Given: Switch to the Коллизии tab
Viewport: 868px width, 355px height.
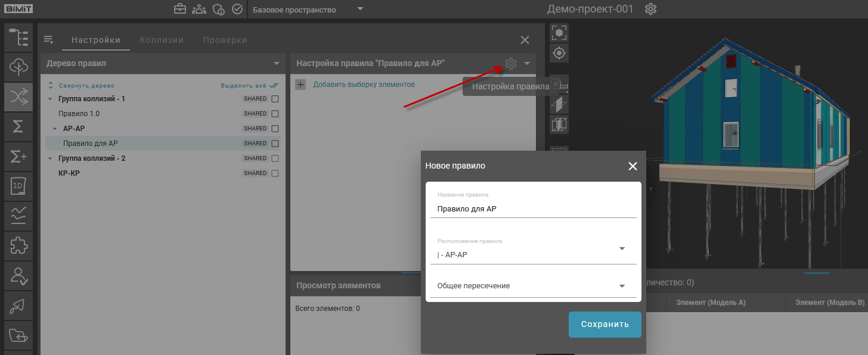Looking at the screenshot, I should tap(162, 40).
